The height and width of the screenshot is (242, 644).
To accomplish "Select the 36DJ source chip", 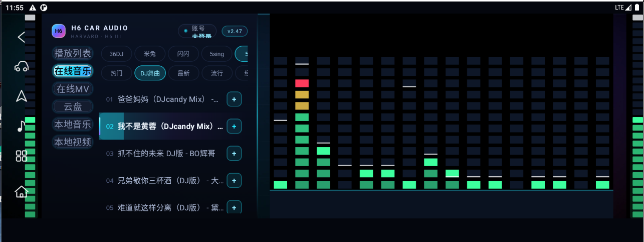I will point(116,54).
